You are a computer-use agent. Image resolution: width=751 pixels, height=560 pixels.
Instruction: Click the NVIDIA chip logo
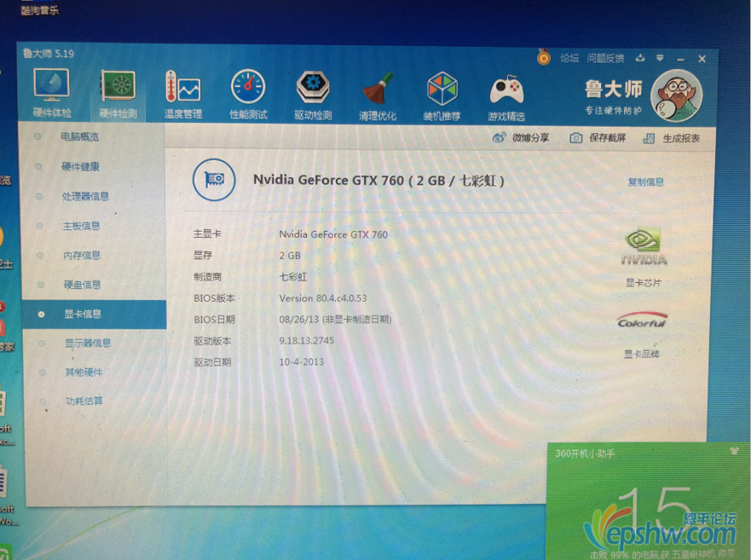coord(644,246)
